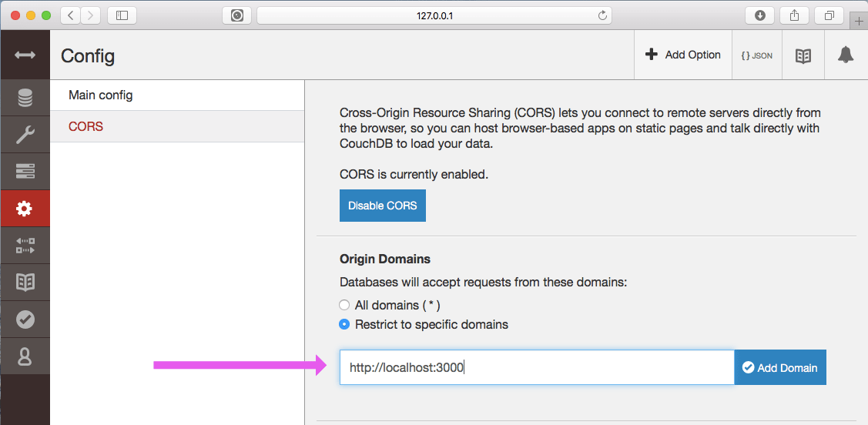Viewport: 868px width, 425px height.
Task: Click the wrench Setup icon
Action: 25,135
